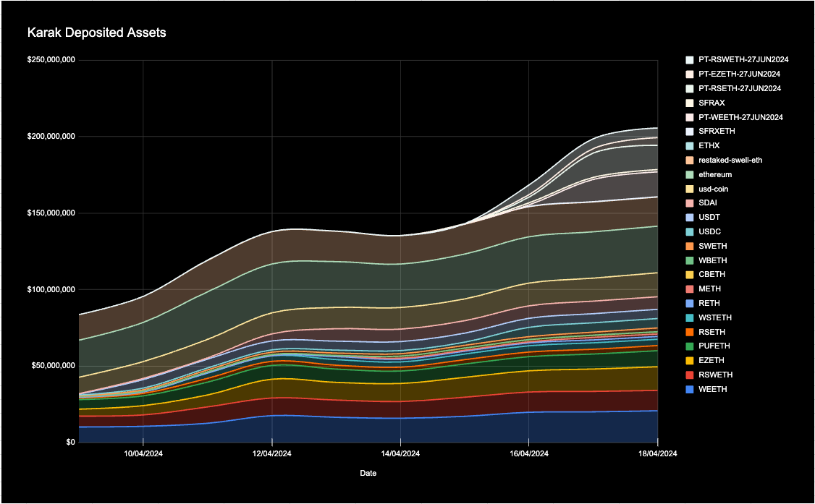Image resolution: width=815 pixels, height=504 pixels.
Task: Toggle the SFRAX series label
Action: (711, 103)
